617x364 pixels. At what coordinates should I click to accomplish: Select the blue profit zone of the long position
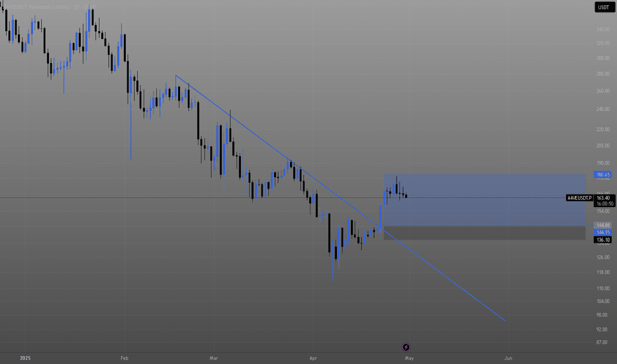pyautogui.click(x=485, y=200)
